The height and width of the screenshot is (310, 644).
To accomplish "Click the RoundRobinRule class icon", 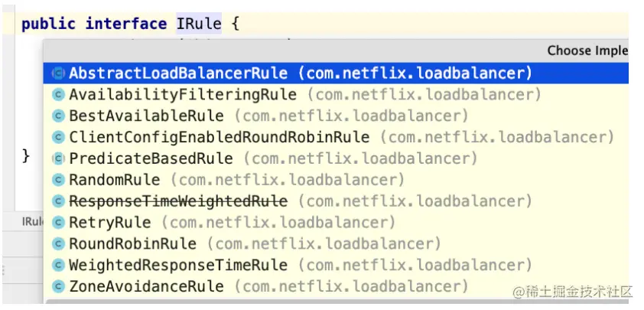I will tap(58, 244).
